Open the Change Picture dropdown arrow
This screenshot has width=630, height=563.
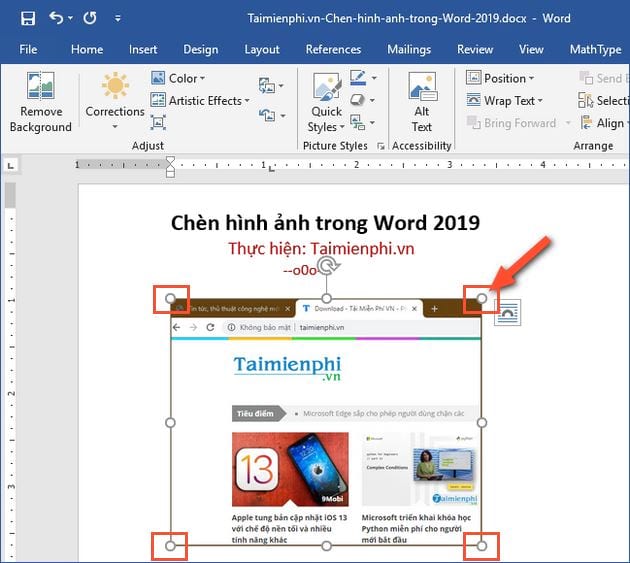coord(281,85)
